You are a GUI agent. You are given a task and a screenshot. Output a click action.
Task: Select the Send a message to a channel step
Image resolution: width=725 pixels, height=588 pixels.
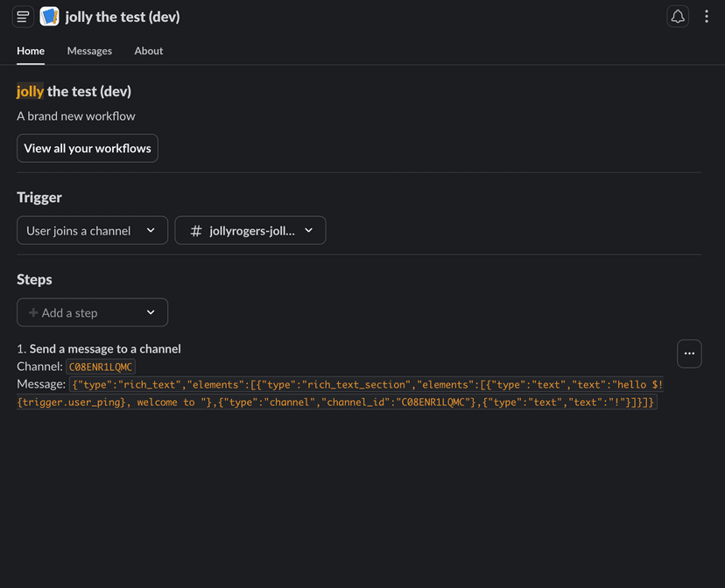pyautogui.click(x=105, y=348)
